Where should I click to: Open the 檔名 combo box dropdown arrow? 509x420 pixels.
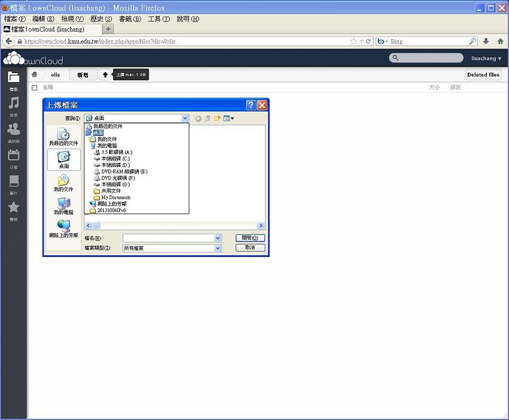[218, 238]
